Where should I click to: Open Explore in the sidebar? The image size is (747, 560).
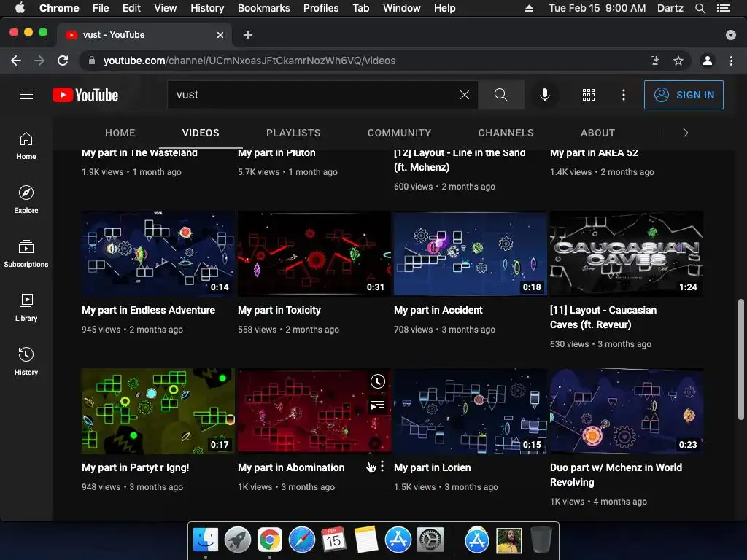click(x=26, y=200)
